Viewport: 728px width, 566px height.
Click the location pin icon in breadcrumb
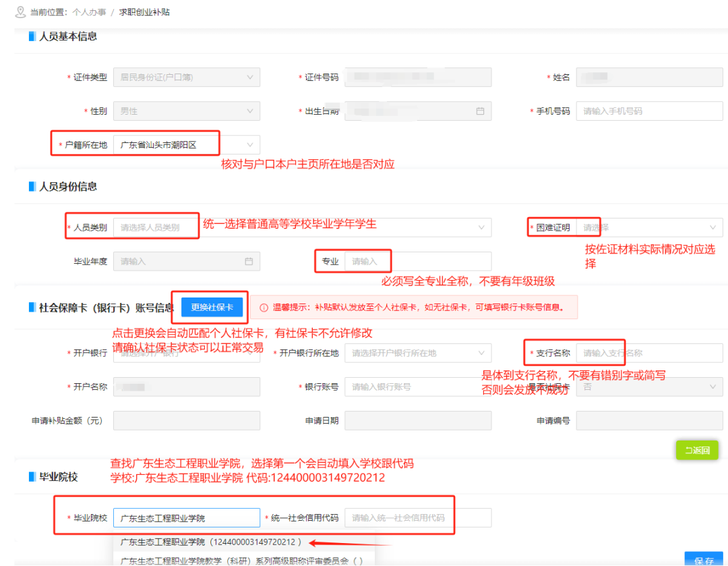[20, 12]
